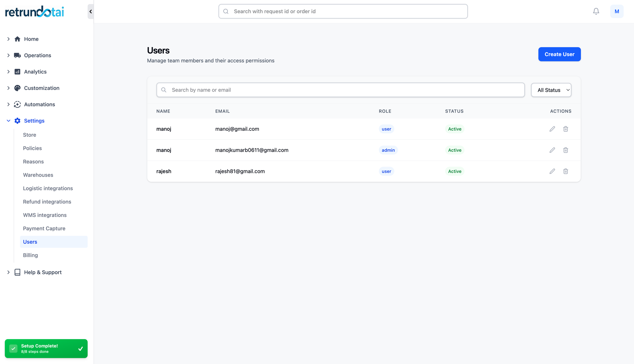This screenshot has width=634, height=364.
Task: Edit the user rajesh with pencil icon
Action: point(552,171)
